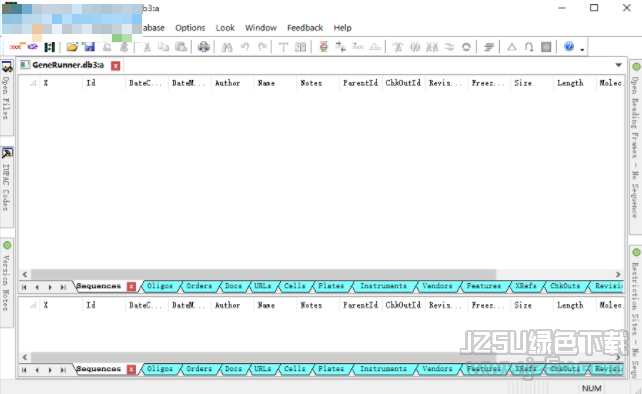Switch to the Oligos tab in upper pane
The width and height of the screenshot is (642, 394).
(160, 286)
